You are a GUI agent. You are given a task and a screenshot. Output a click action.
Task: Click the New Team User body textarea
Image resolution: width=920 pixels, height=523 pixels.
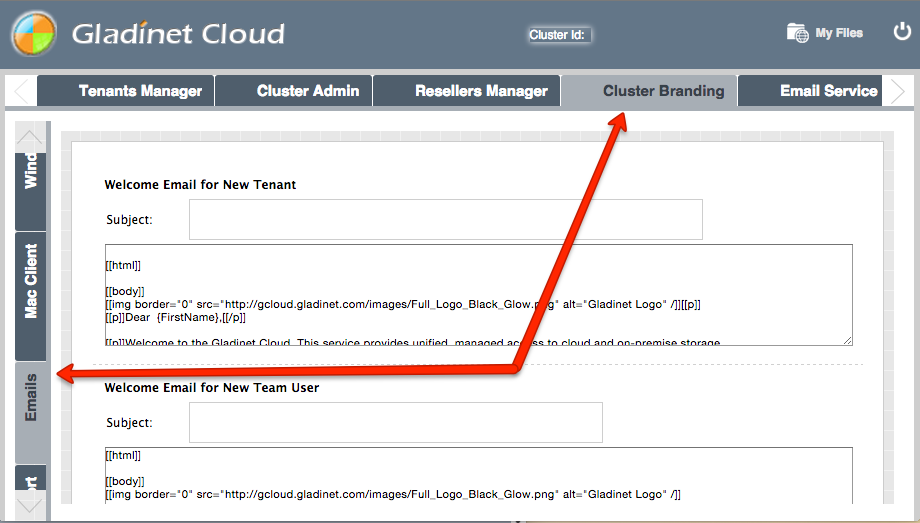point(478,475)
